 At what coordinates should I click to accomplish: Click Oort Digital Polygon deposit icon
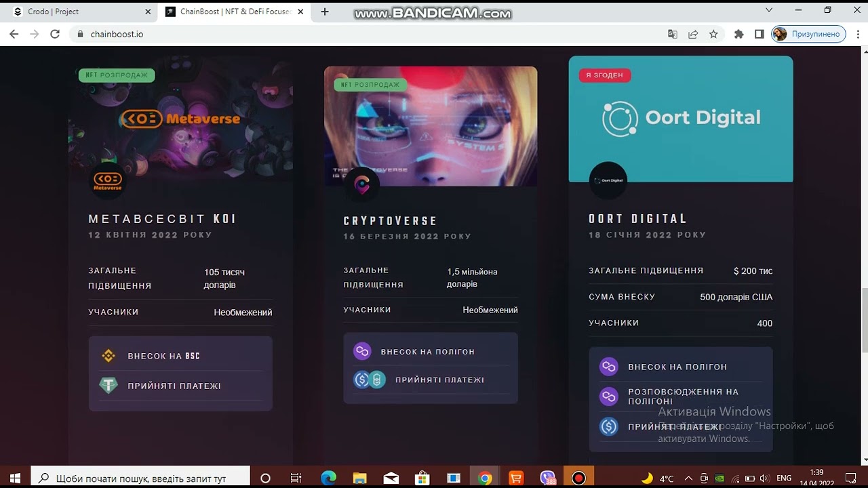click(609, 367)
